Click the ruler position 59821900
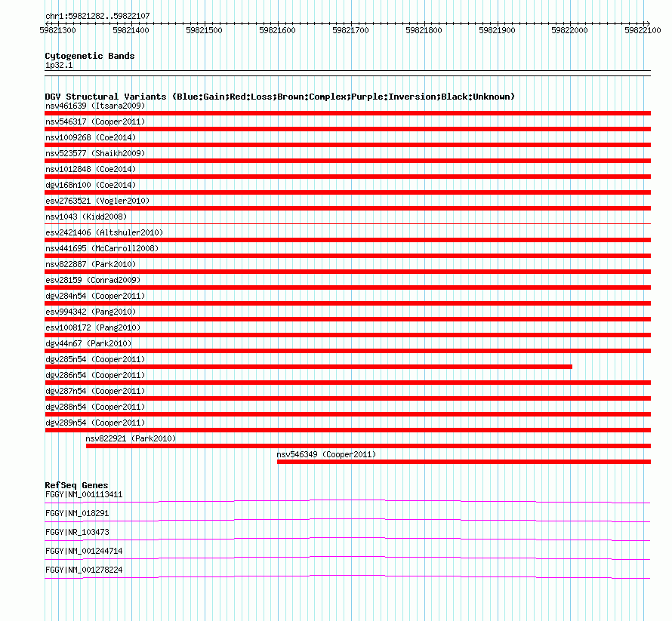 [x=497, y=30]
